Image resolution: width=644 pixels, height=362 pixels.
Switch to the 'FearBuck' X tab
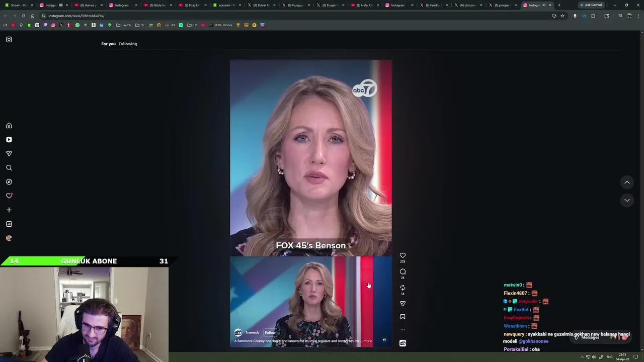tap(434, 5)
